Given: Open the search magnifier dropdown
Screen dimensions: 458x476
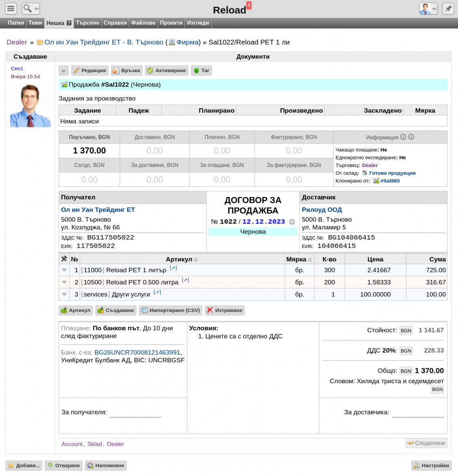Looking at the screenshot, I should (x=31, y=8).
